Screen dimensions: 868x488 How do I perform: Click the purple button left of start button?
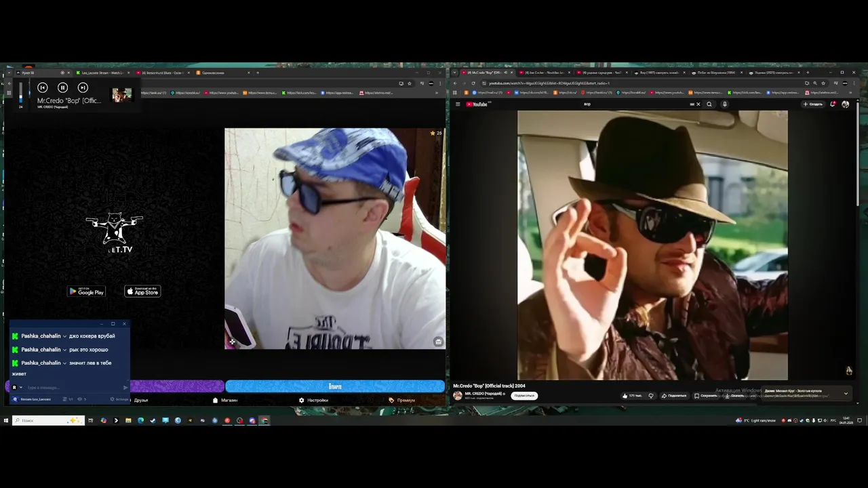click(x=177, y=386)
